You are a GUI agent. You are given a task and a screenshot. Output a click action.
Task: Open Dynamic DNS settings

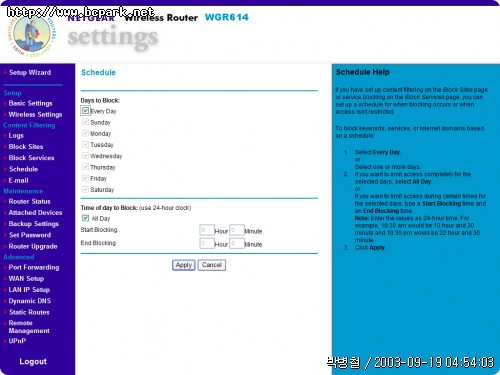30,301
